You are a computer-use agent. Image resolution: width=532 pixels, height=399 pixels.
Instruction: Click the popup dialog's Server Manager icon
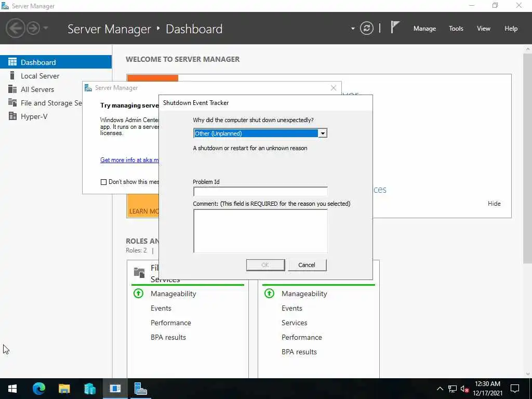(x=88, y=88)
